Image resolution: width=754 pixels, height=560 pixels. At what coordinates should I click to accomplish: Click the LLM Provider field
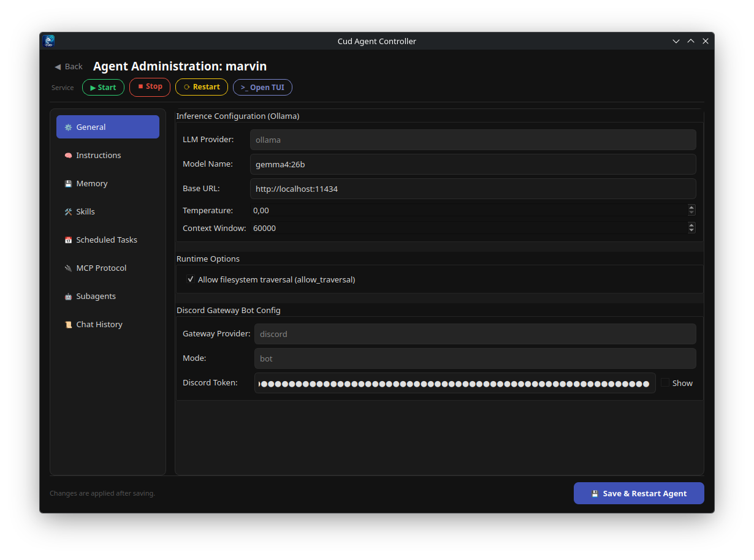473,140
